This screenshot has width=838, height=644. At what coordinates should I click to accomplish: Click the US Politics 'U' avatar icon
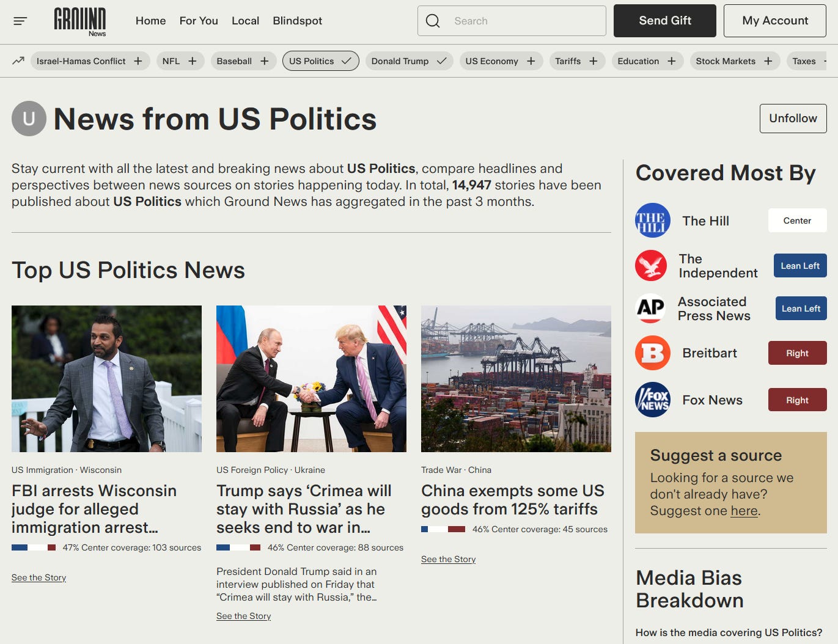[29, 119]
